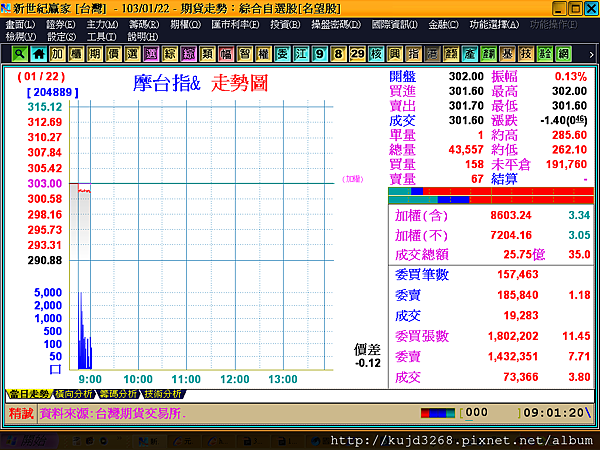Click the green 辭 toolbar button
The height and width of the screenshot is (450, 600).
[x=488, y=54]
